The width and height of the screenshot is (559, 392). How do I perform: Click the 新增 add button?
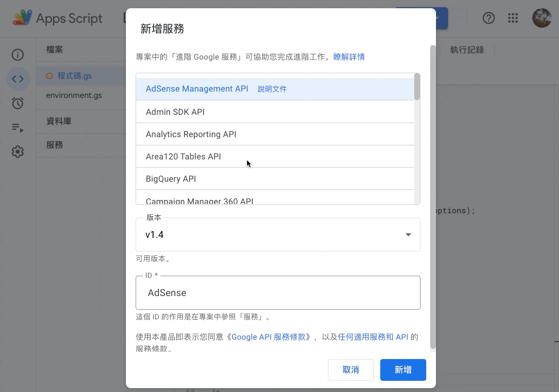(403, 370)
